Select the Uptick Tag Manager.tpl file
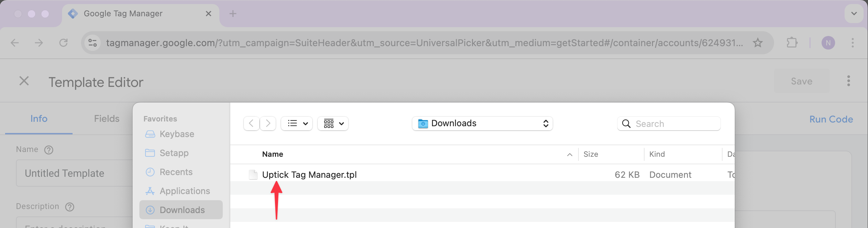Image resolution: width=868 pixels, height=228 pixels. [309, 175]
